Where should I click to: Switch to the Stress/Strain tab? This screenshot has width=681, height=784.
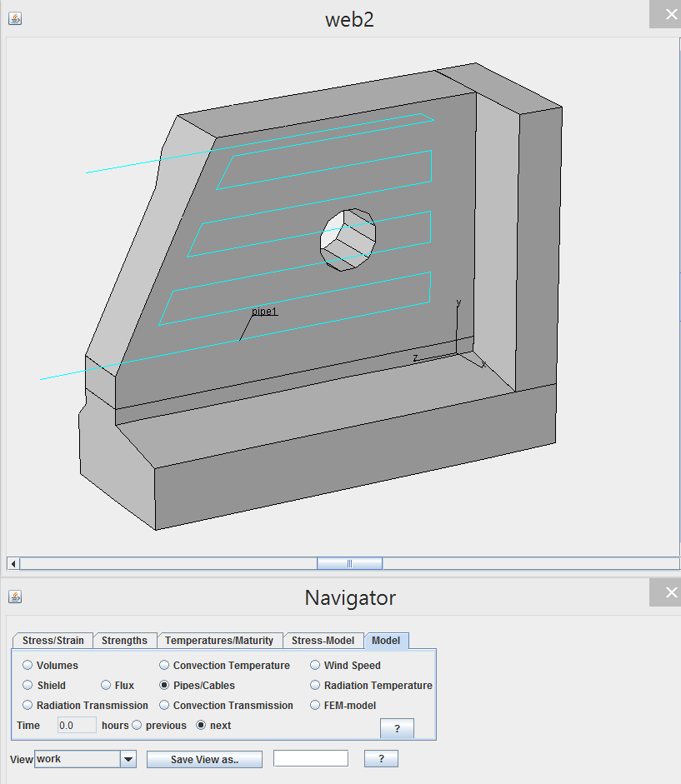pyautogui.click(x=53, y=641)
